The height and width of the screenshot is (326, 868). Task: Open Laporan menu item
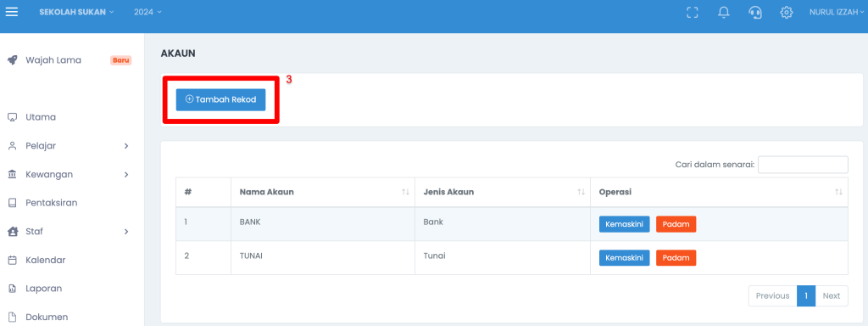click(x=44, y=289)
